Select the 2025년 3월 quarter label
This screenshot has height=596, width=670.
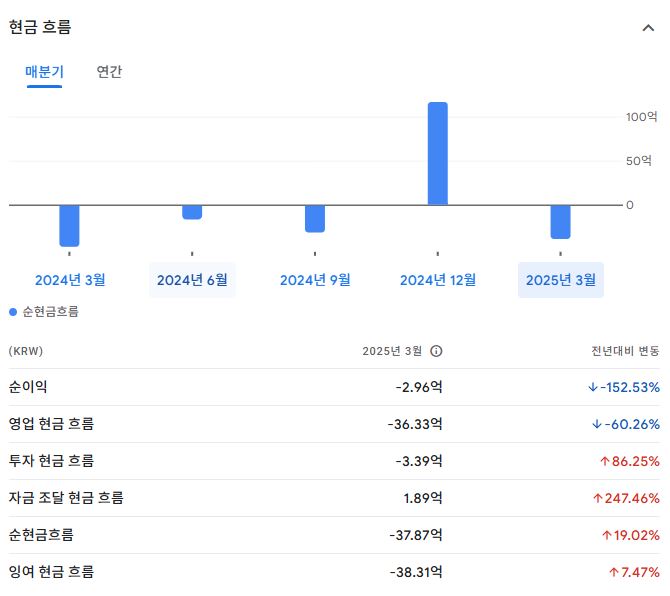pyautogui.click(x=561, y=280)
